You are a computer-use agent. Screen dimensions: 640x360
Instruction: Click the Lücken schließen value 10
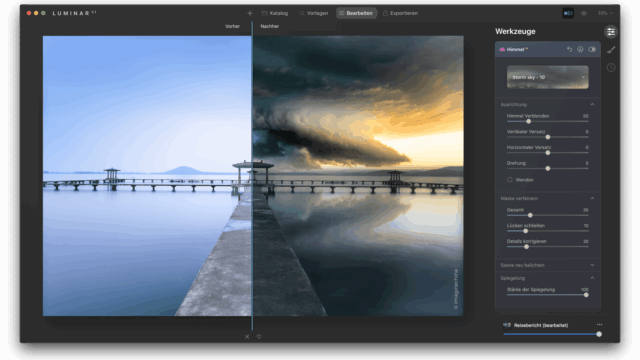(586, 226)
